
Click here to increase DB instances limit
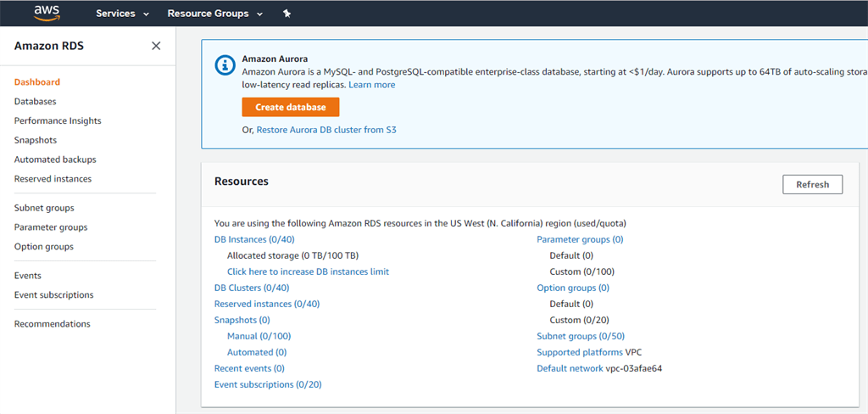point(308,271)
